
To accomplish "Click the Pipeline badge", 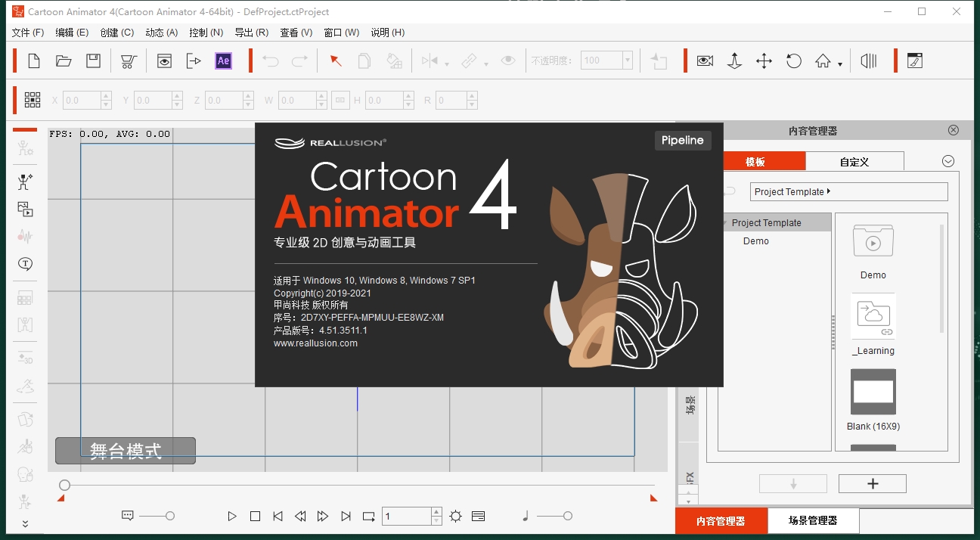I will tap(683, 140).
